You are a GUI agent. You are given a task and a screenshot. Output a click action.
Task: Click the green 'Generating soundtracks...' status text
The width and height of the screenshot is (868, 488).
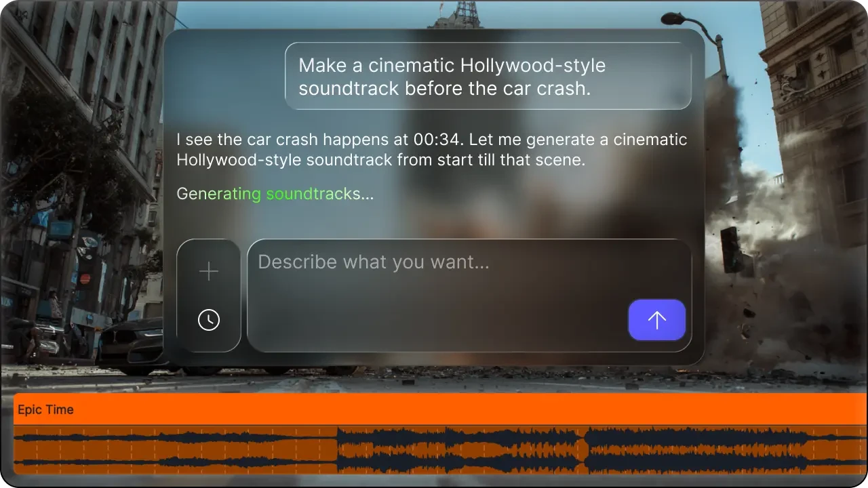(x=275, y=194)
